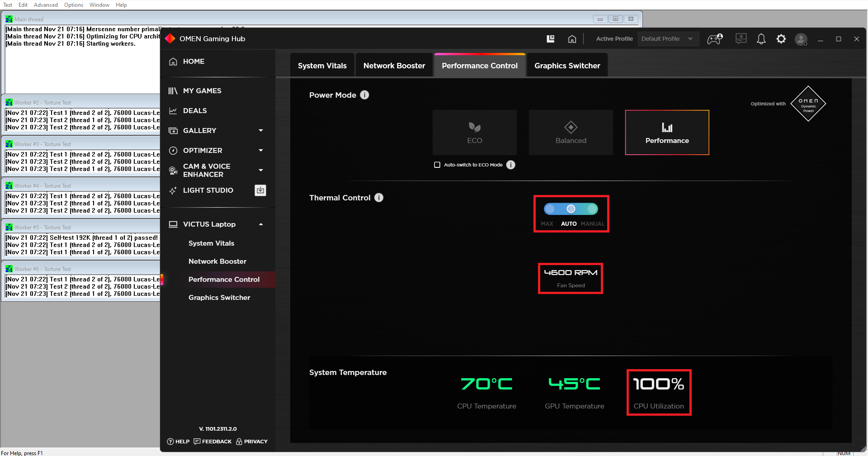Click the Optimizer gauge icon in sidebar

coord(173,151)
